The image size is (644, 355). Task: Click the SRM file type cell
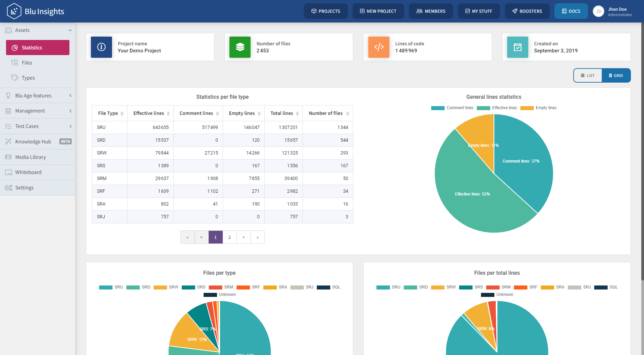click(110, 178)
